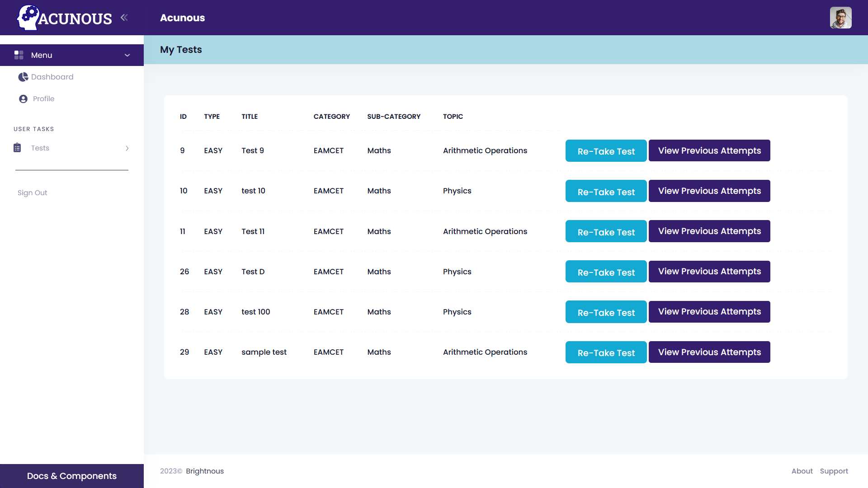Click the Acunous brain logo icon

coord(28,18)
